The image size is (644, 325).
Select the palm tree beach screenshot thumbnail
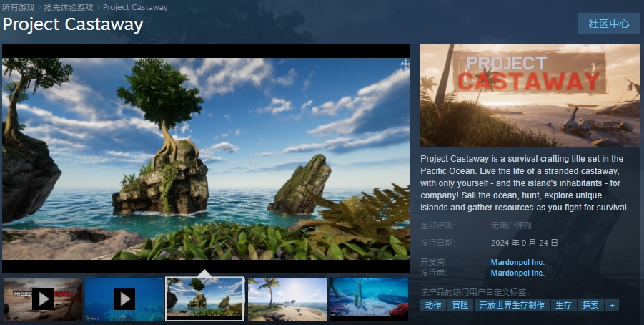click(287, 299)
